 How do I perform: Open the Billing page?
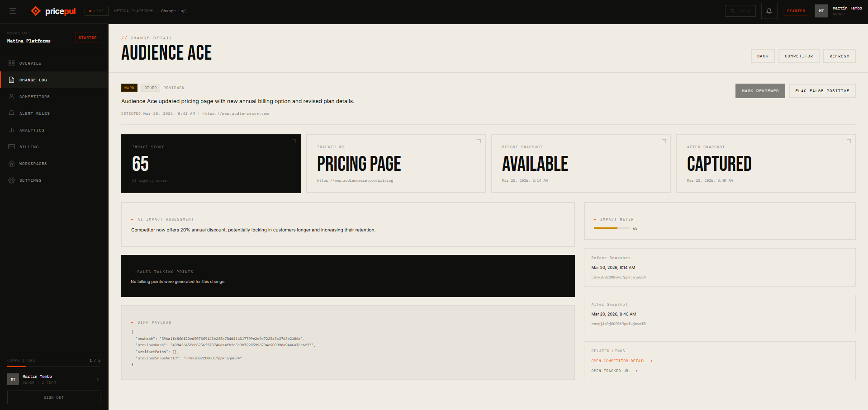(54, 147)
